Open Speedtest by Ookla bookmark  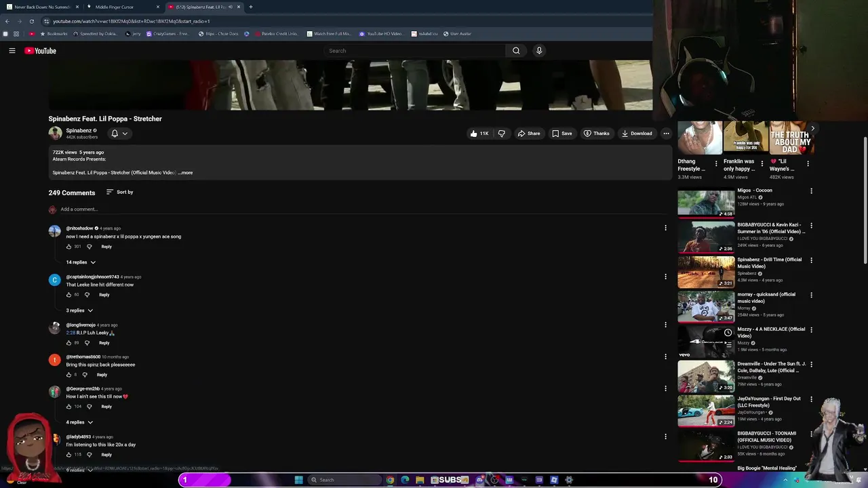click(x=96, y=34)
